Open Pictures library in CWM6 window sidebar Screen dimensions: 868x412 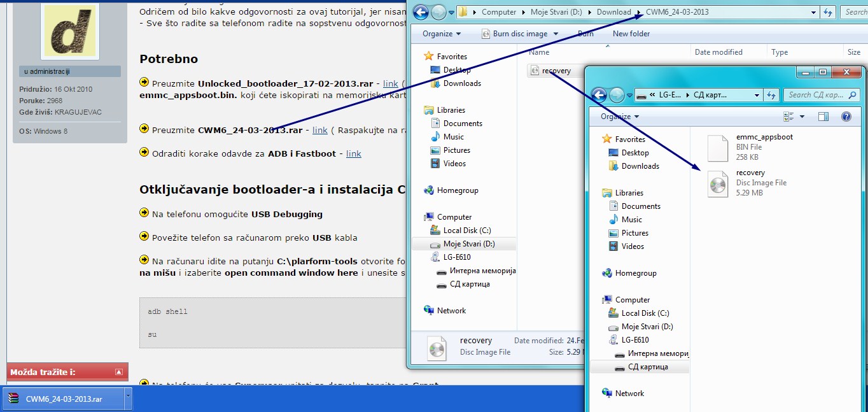(x=456, y=150)
